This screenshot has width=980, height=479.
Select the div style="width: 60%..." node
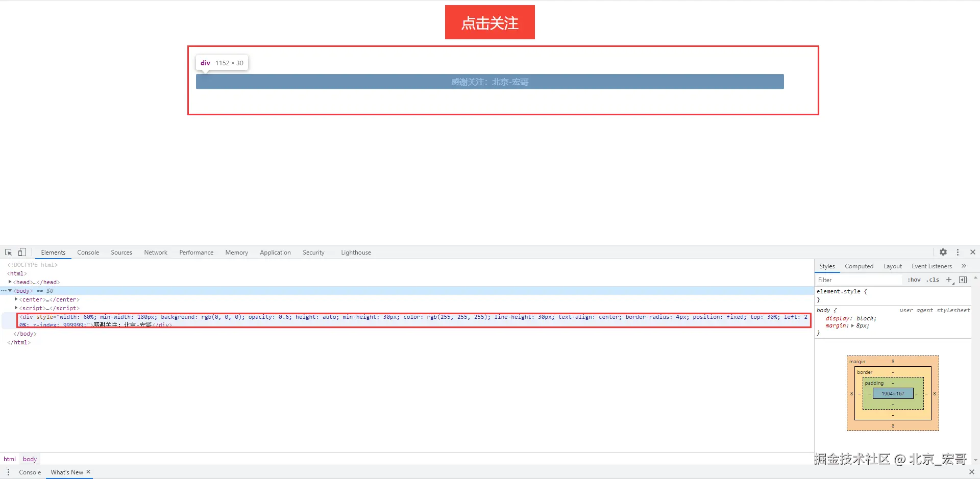click(413, 320)
